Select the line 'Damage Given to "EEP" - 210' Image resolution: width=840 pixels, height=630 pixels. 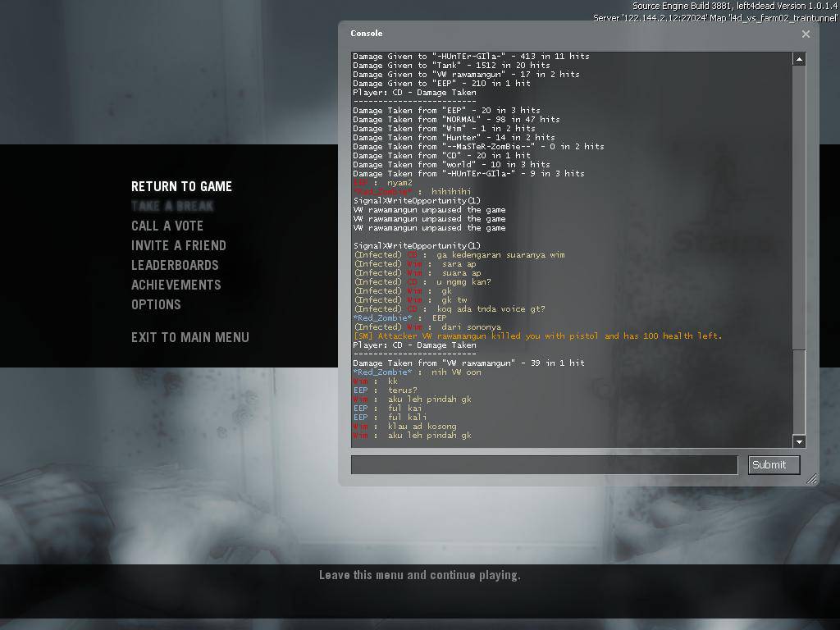441,84
